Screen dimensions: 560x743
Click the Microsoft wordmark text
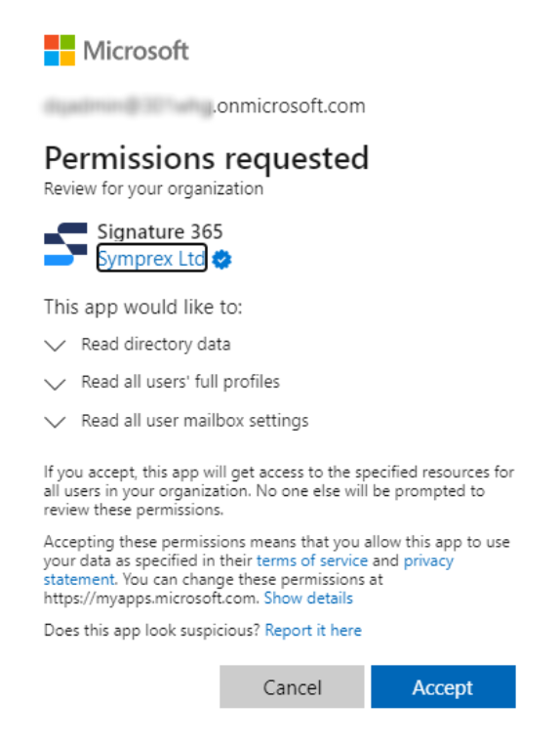click(x=136, y=51)
